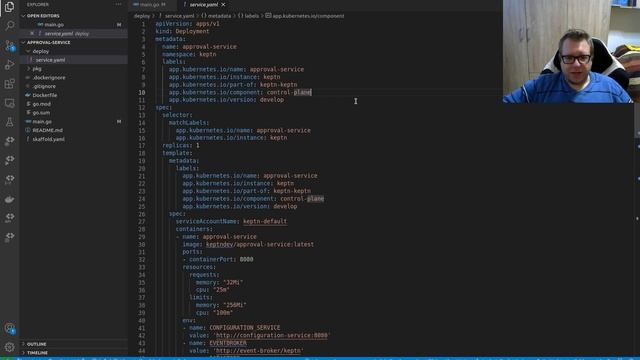640x360 pixels.
Task: Click the 'matchLabels:' line
Action: click(x=189, y=123)
